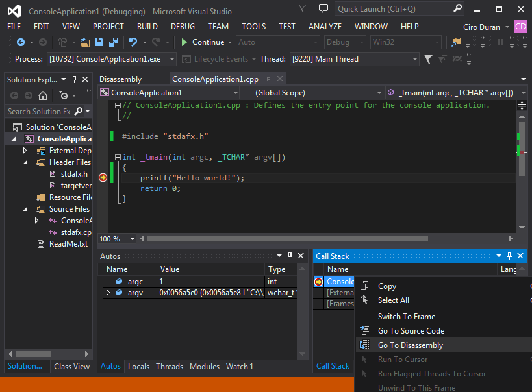
Task: Choose Go To Disassembly from context menu
Action: tap(411, 345)
